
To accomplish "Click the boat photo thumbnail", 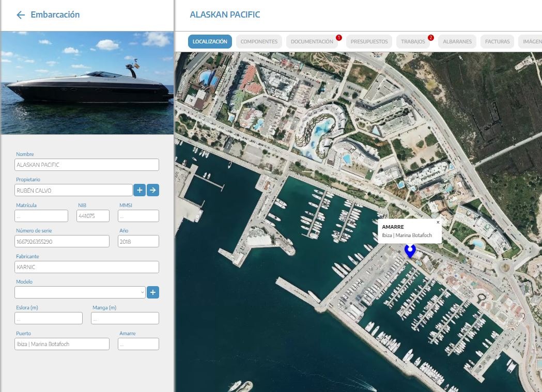I will coord(87,83).
